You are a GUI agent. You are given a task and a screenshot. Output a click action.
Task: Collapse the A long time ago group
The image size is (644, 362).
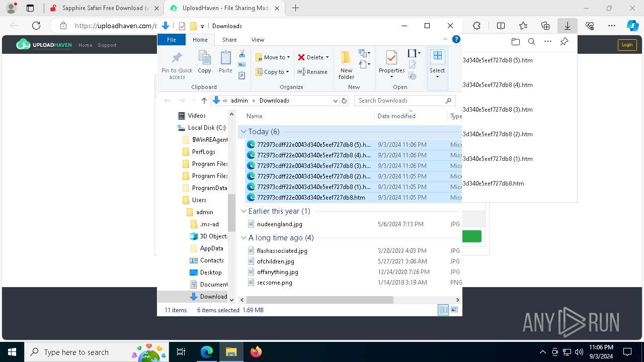click(244, 238)
